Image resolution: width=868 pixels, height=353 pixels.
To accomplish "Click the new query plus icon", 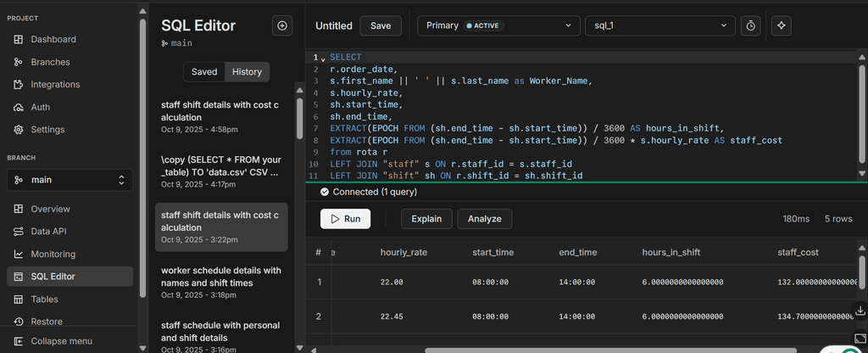I will (x=282, y=25).
